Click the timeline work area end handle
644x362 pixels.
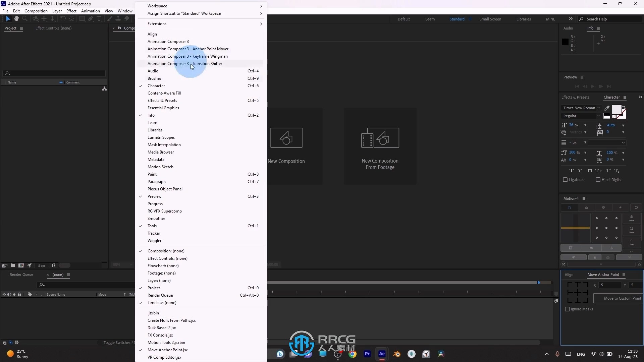539,283
